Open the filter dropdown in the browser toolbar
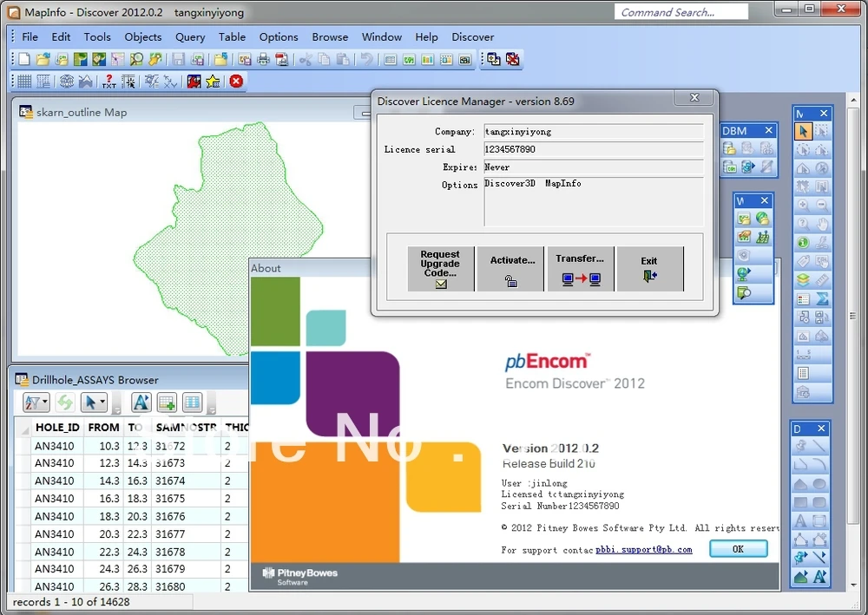The width and height of the screenshot is (868, 615). pyautogui.click(x=44, y=401)
